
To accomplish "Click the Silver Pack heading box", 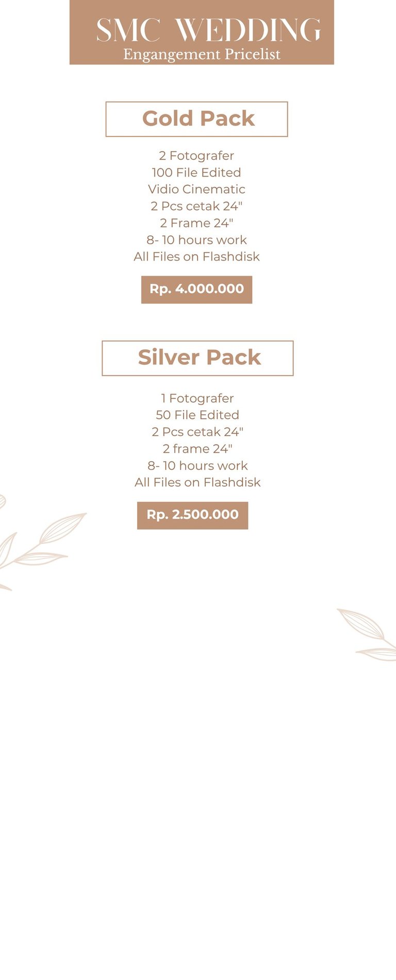I will click(197, 358).
